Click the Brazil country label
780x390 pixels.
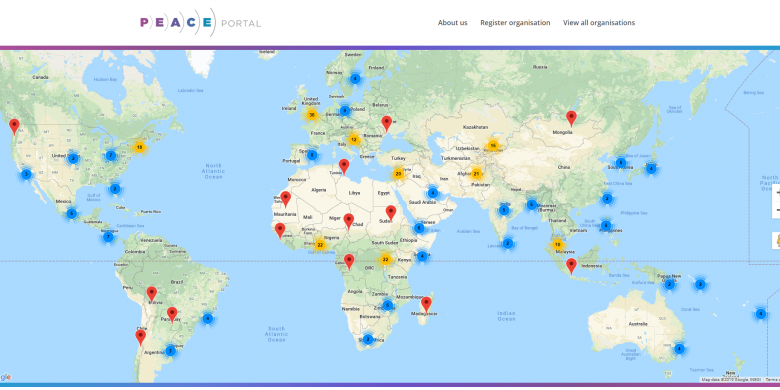pos(177,282)
